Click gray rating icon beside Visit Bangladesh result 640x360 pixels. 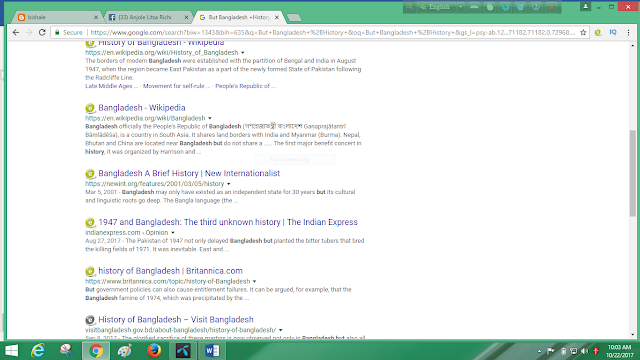(x=90, y=320)
